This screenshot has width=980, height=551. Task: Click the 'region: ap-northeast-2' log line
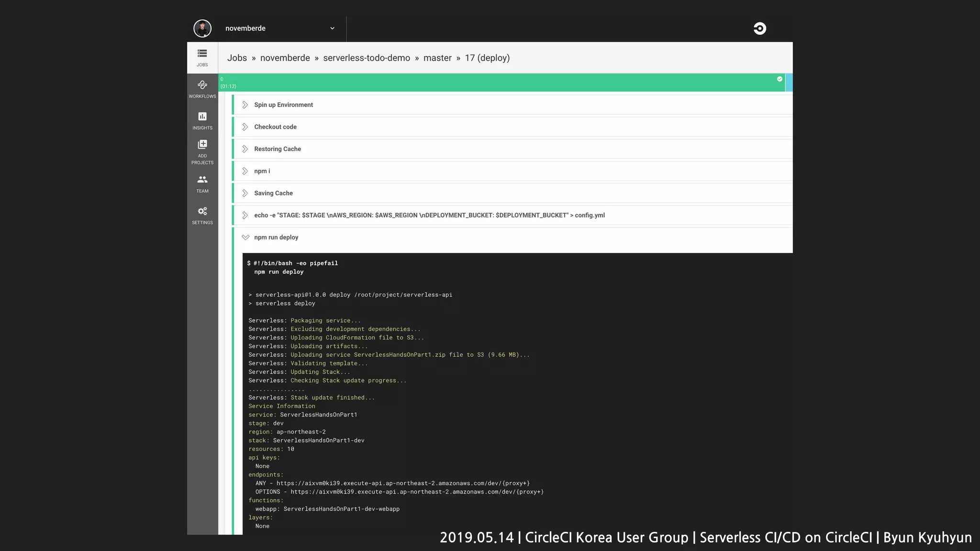coord(287,432)
